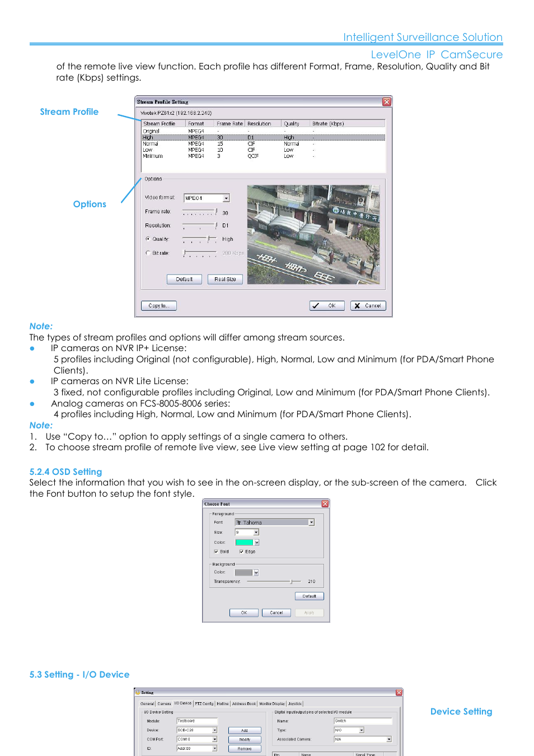Click the Frame Rate column header
The height and width of the screenshot is (756, 534).
(229, 124)
